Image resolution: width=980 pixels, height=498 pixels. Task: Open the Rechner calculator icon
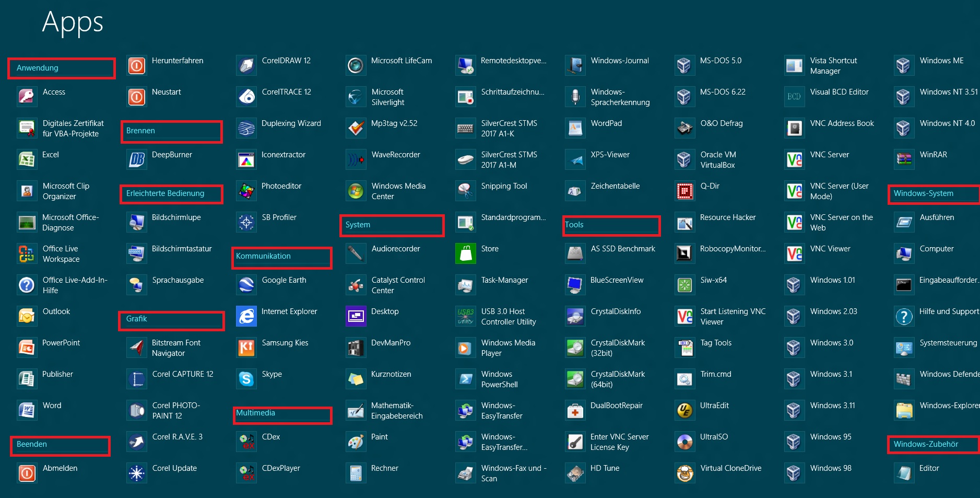click(x=356, y=473)
